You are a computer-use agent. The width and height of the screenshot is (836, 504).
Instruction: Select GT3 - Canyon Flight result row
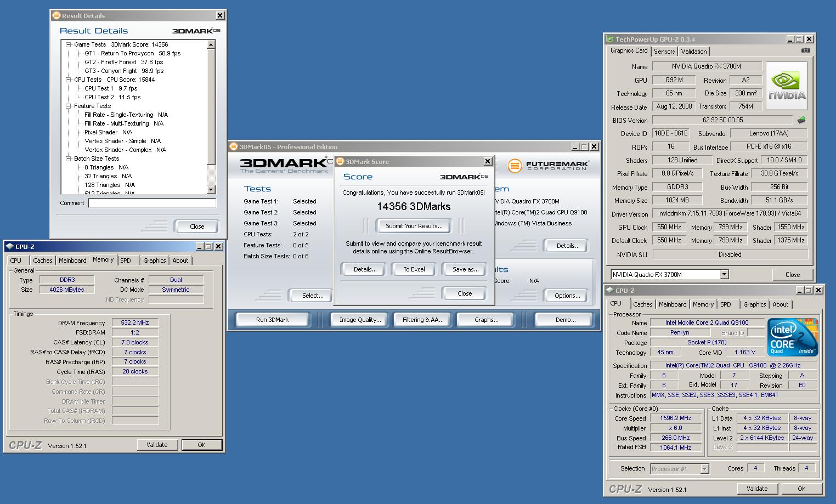[x=124, y=71]
